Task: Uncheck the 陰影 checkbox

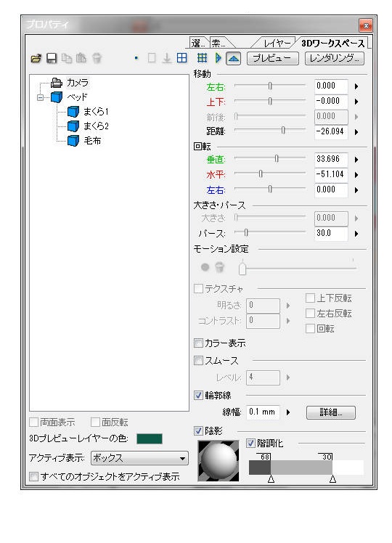Action: [198, 430]
